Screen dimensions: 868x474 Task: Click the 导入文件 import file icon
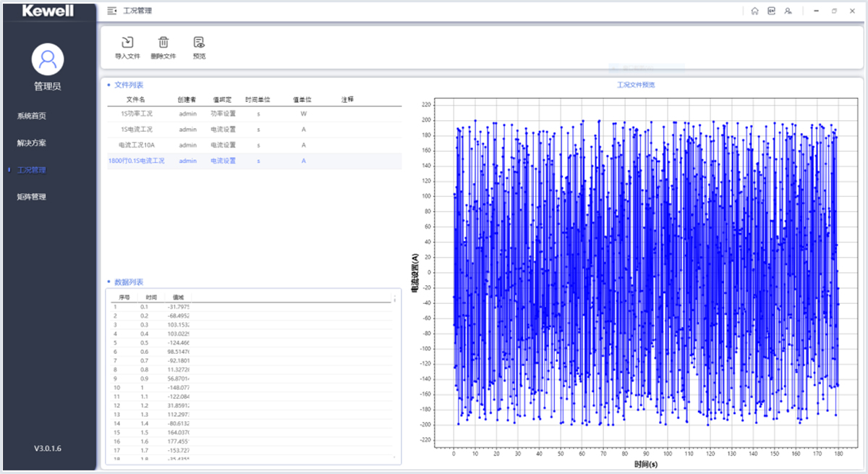pyautogui.click(x=127, y=43)
